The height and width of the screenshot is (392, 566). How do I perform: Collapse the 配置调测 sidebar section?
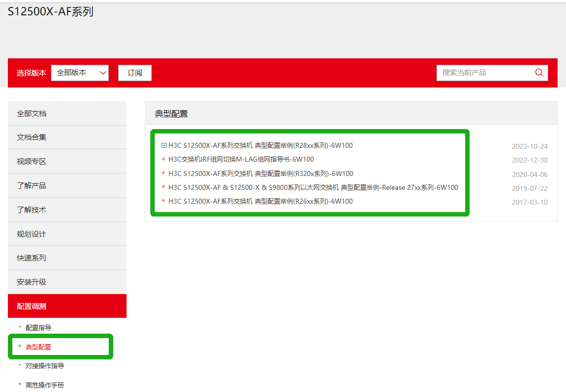pos(67,306)
